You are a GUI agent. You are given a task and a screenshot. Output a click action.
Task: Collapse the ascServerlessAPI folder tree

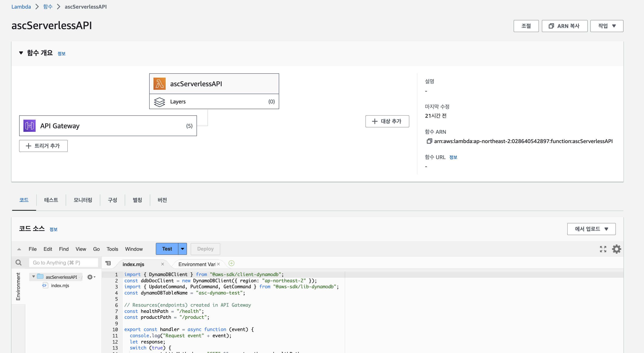(33, 277)
